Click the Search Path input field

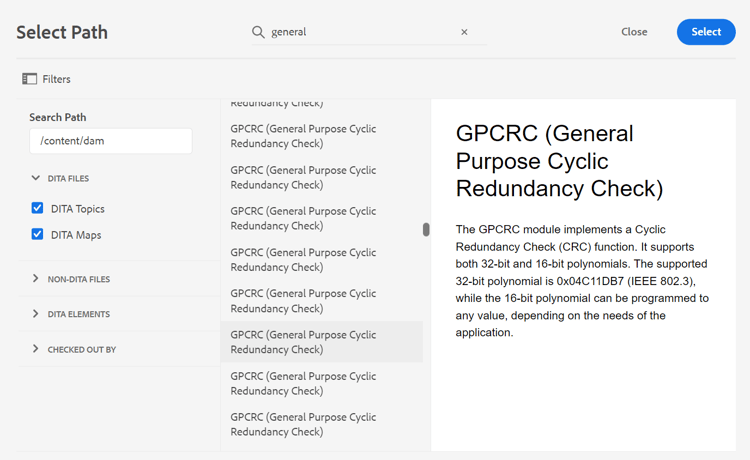[x=111, y=141]
